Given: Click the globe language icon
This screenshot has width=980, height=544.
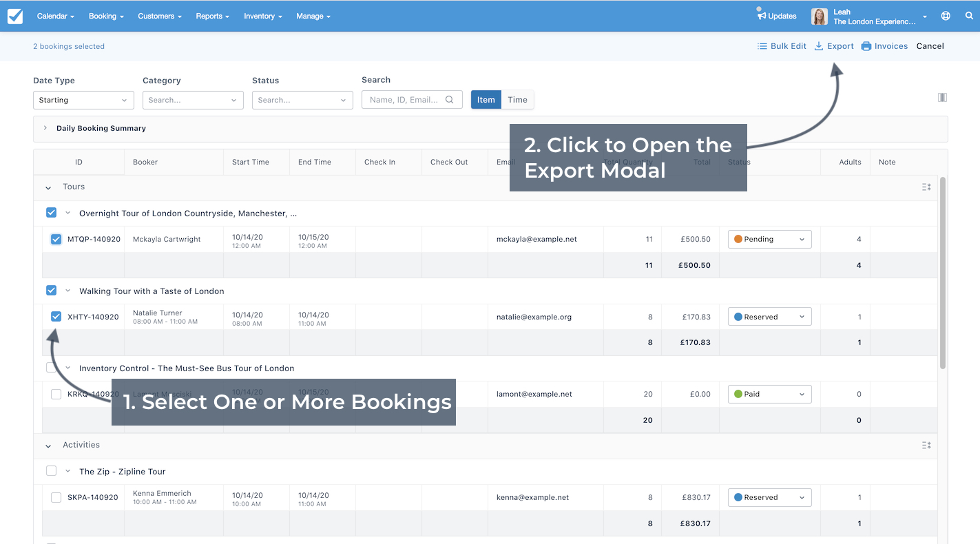Looking at the screenshot, I should pyautogui.click(x=946, y=16).
